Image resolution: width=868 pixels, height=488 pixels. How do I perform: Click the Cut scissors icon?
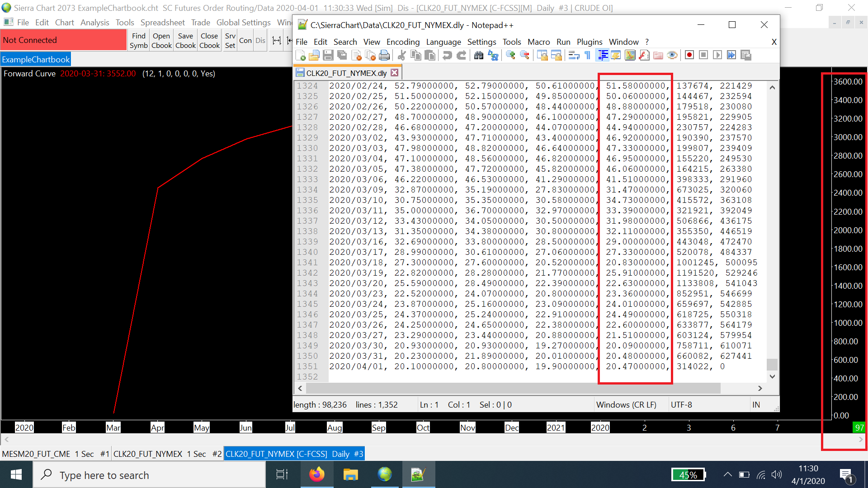(x=401, y=55)
